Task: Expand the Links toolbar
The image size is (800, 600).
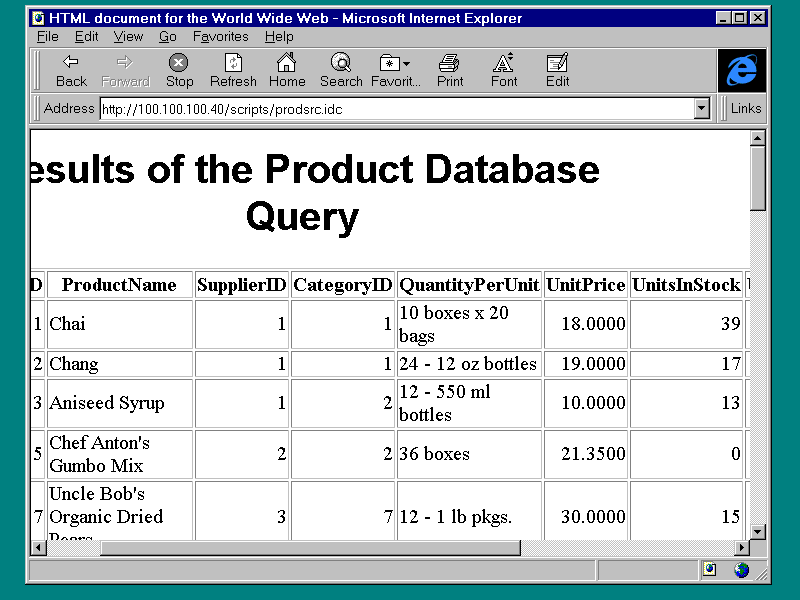Action: [745, 109]
